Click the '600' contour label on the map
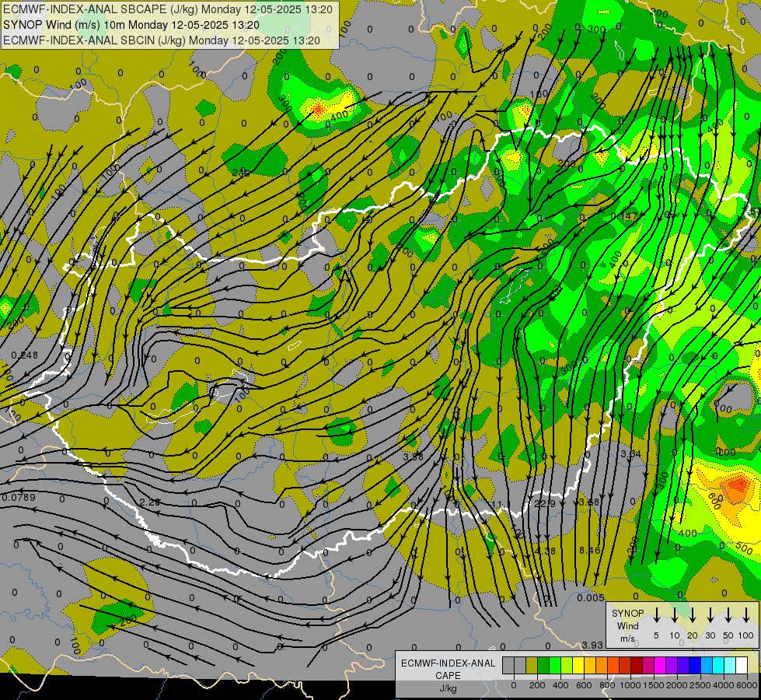Screen dimensions: 761x700 click(x=714, y=500)
